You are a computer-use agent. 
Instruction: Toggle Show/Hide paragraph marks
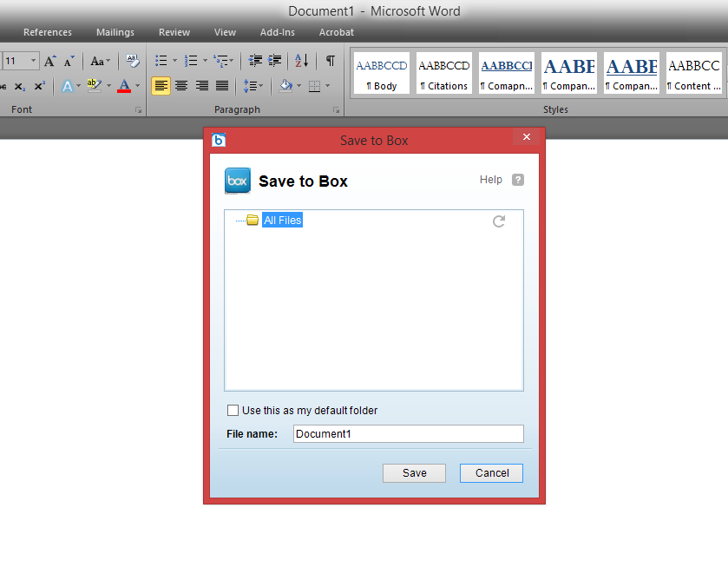click(x=330, y=61)
